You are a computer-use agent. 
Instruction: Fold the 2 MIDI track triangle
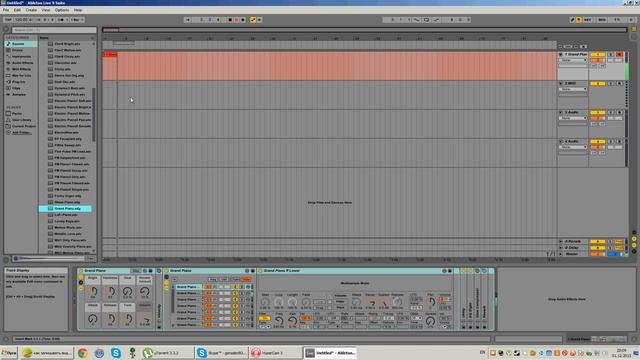click(x=561, y=83)
